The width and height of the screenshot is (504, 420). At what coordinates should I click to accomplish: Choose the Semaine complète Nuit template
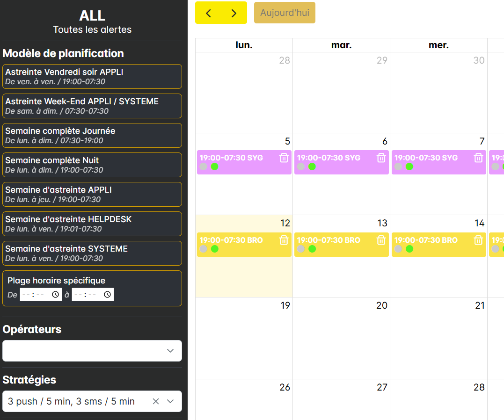pyautogui.click(x=92, y=165)
